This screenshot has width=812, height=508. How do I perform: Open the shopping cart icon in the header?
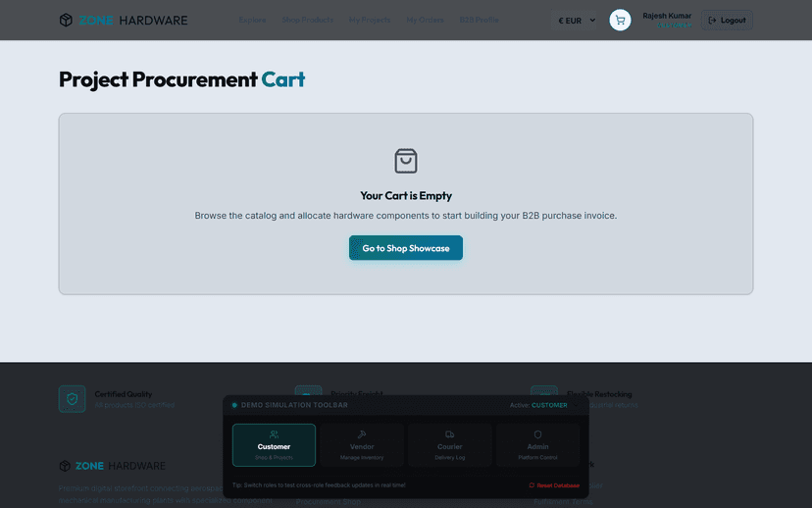pos(620,21)
